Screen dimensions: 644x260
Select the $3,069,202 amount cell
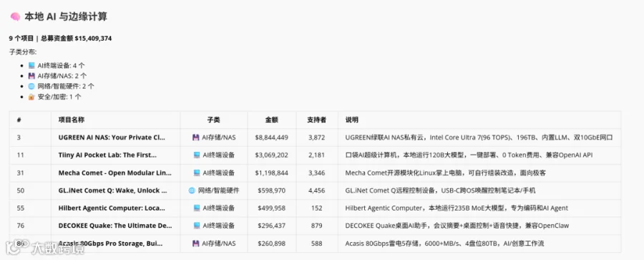click(x=271, y=155)
